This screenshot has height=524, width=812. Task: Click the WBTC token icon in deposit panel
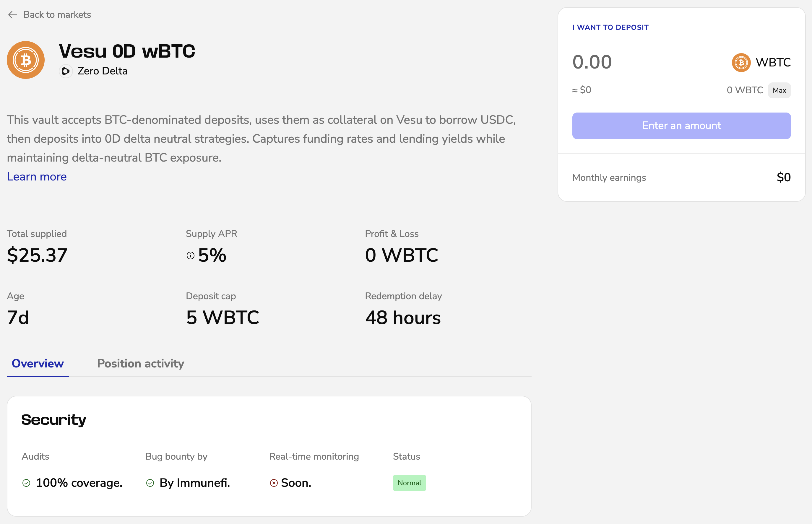[741, 63]
